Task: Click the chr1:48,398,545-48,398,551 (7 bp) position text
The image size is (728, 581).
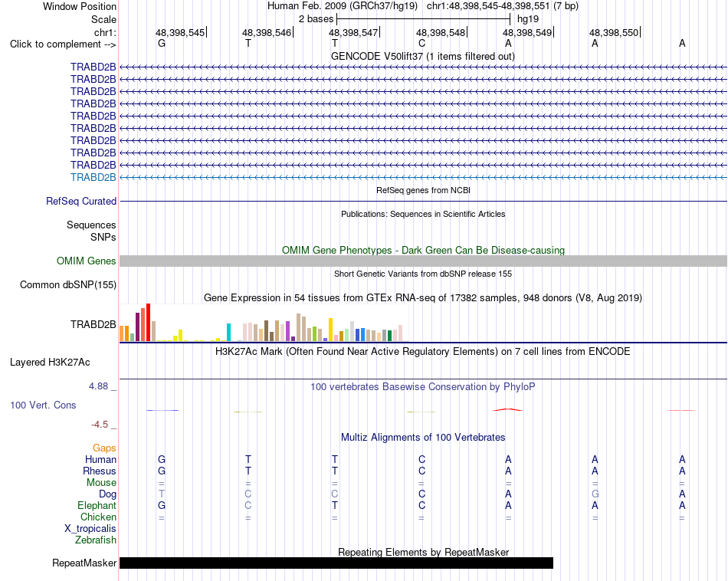Action: click(x=503, y=6)
